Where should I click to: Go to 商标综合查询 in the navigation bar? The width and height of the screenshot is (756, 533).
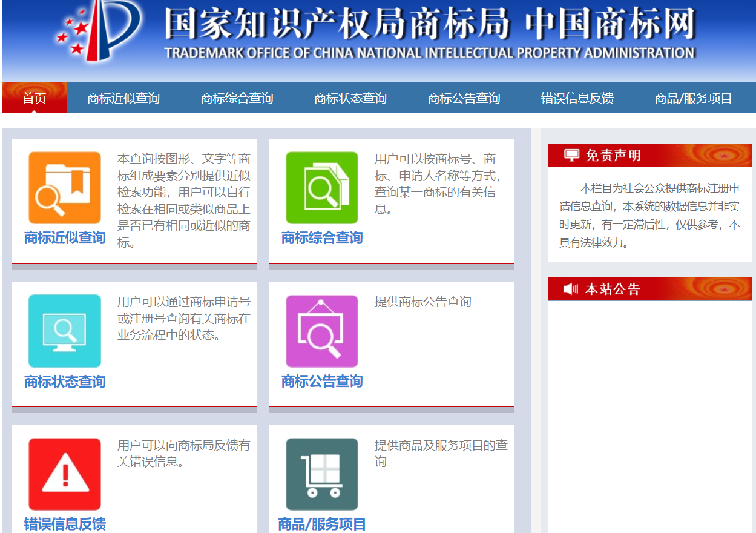pyautogui.click(x=237, y=98)
